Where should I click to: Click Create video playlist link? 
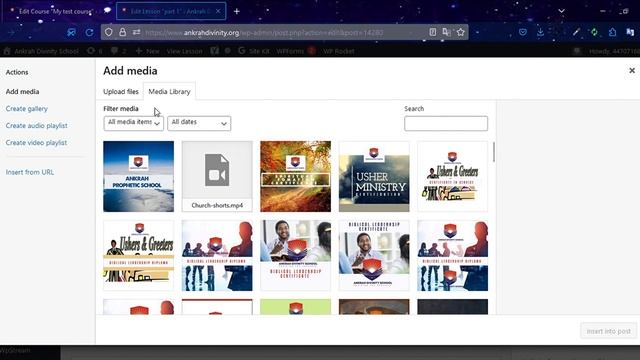click(x=36, y=143)
